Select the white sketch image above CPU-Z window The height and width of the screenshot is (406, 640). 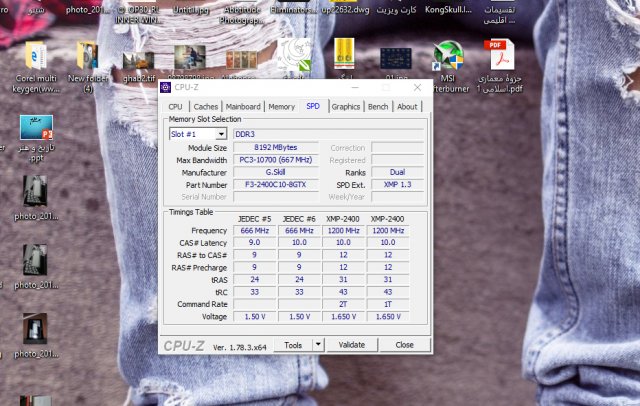[x=294, y=55]
